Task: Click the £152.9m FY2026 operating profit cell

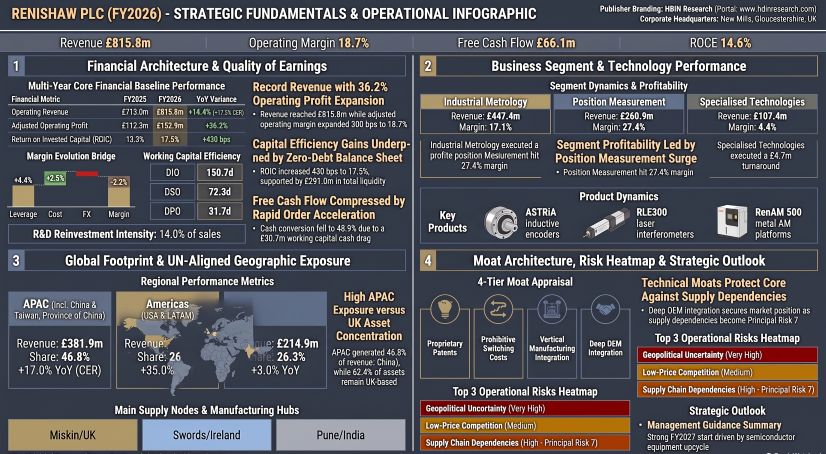Action: (170, 126)
